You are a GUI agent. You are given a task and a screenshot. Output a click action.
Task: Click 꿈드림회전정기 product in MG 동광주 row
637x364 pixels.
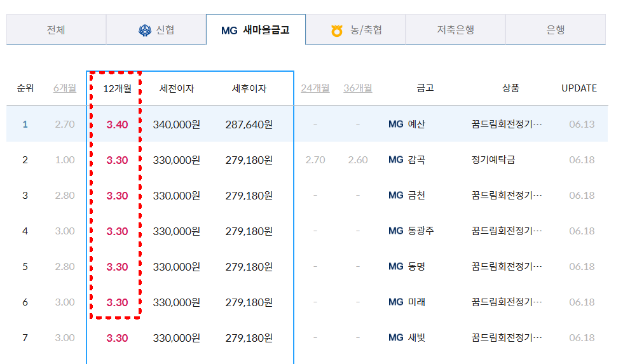pos(507,231)
